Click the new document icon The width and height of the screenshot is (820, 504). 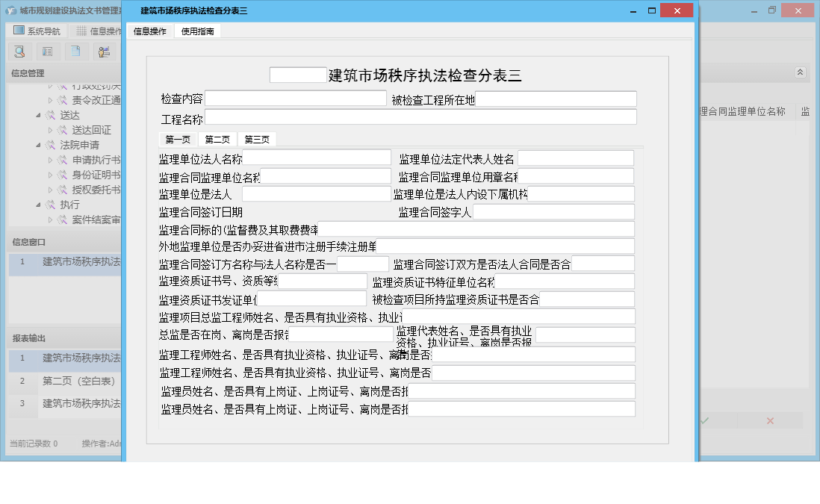click(x=75, y=52)
